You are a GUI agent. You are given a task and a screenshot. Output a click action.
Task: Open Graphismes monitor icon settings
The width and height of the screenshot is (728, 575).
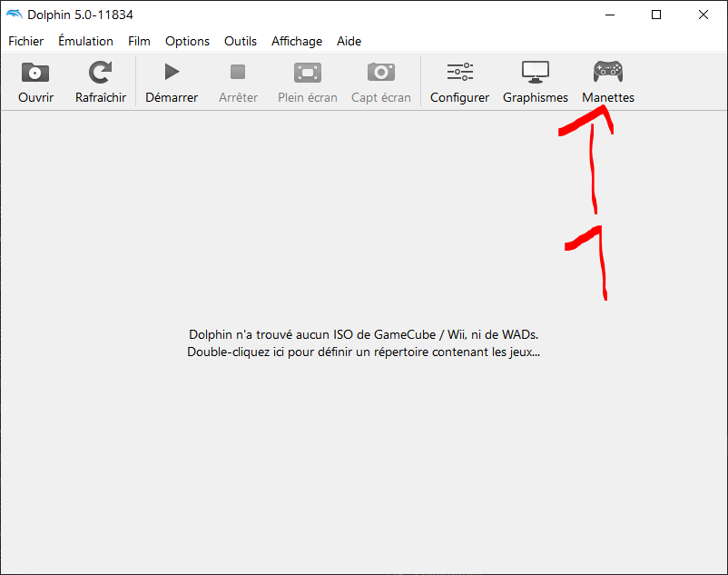click(535, 73)
